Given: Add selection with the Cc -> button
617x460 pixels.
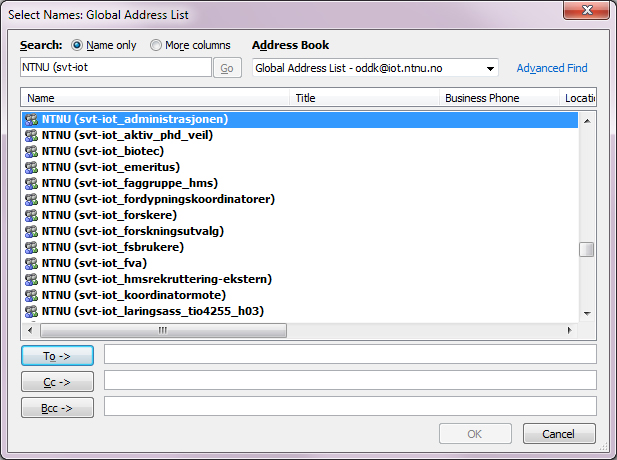Looking at the screenshot, I should coord(57,382).
